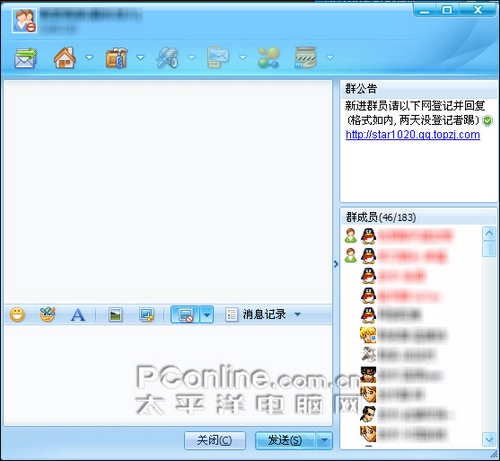Open the group settings tools icon
Viewport: 500px width, 461px height.
pyautogui.click(x=167, y=58)
